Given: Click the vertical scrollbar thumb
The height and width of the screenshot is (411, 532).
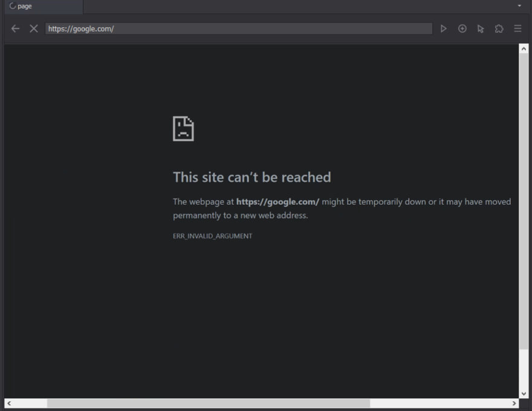Looking at the screenshot, I should pos(524,201).
